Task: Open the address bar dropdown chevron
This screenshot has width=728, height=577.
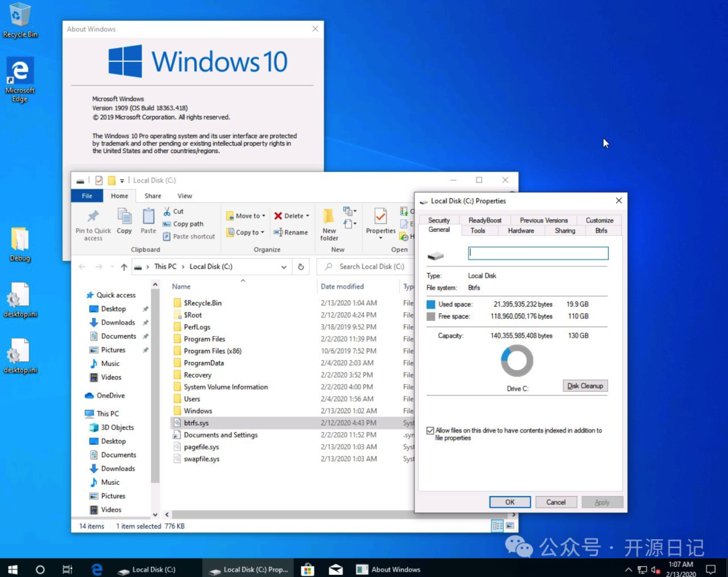Action: point(283,266)
